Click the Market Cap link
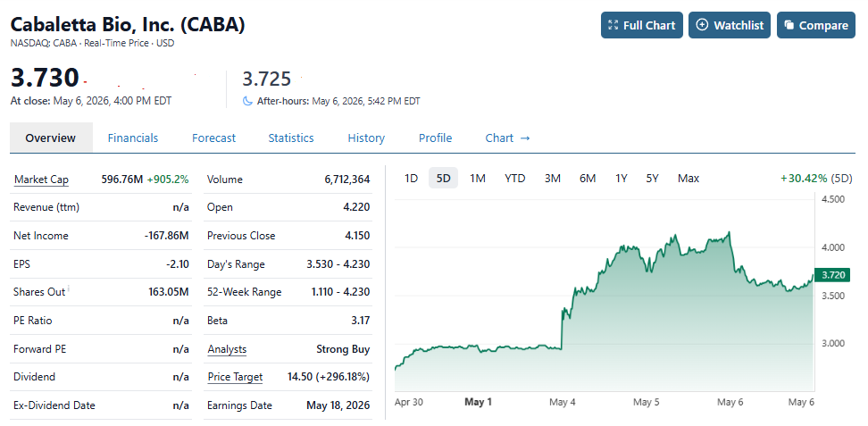Screen dimensions: 868x426 coord(41,180)
